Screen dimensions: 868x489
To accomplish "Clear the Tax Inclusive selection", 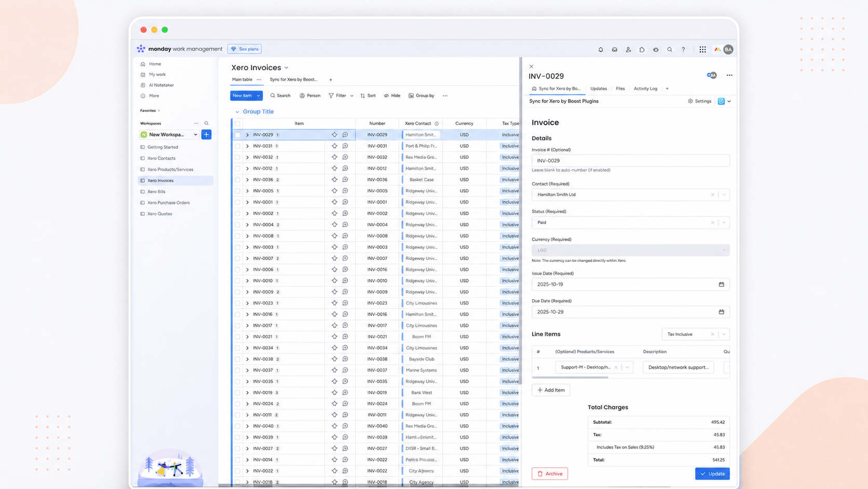I will coord(712,334).
